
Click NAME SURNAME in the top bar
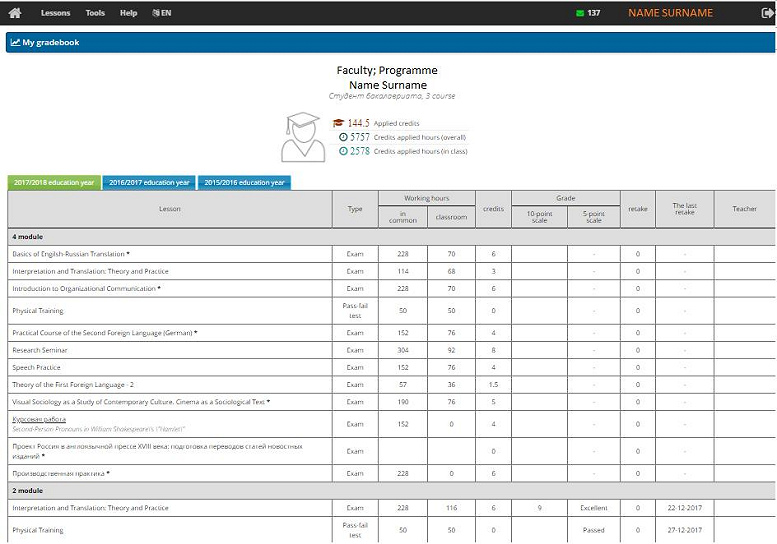pyautogui.click(x=670, y=13)
